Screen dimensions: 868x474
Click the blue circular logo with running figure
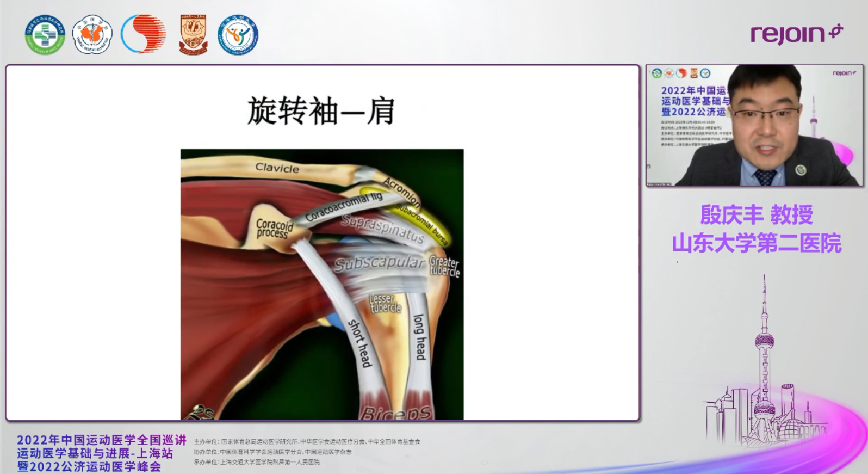click(238, 35)
